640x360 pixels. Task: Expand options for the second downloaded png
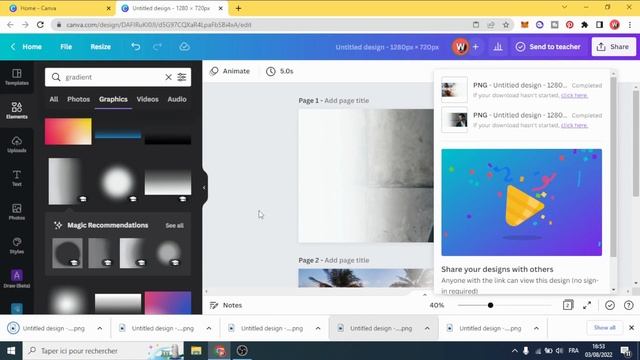tap(209, 328)
